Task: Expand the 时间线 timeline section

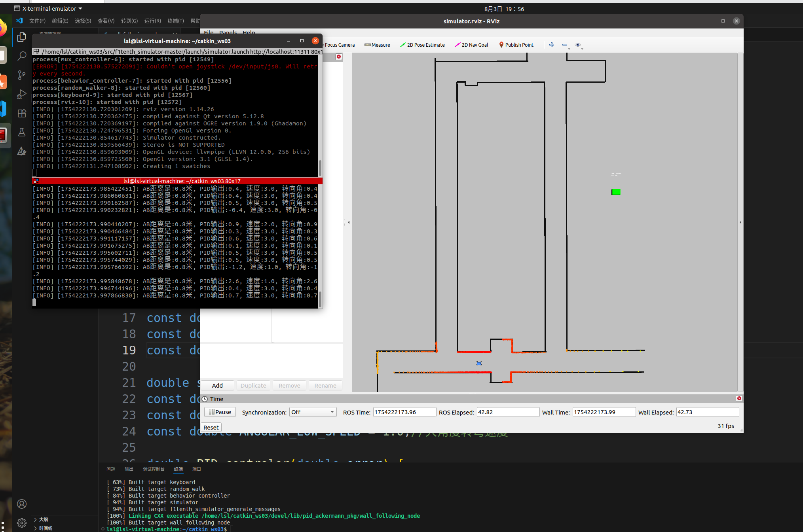Action: point(45,528)
